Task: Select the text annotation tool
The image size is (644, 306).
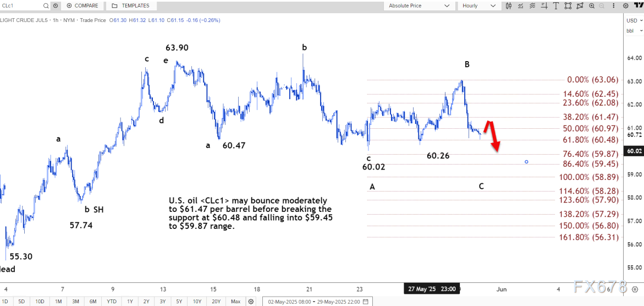Action: (x=557, y=6)
